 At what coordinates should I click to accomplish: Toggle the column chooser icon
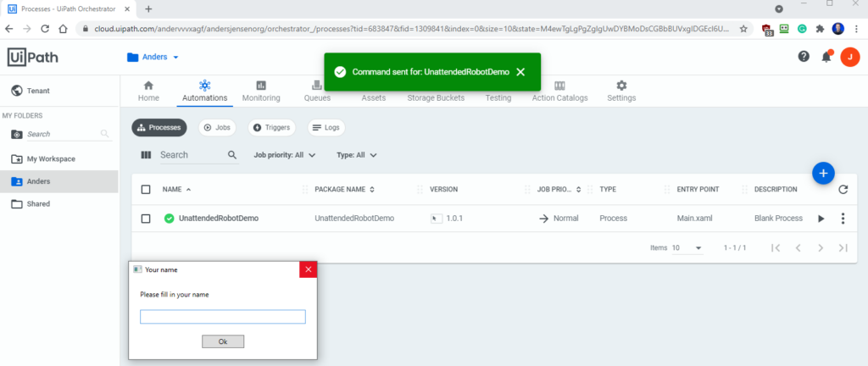click(146, 155)
